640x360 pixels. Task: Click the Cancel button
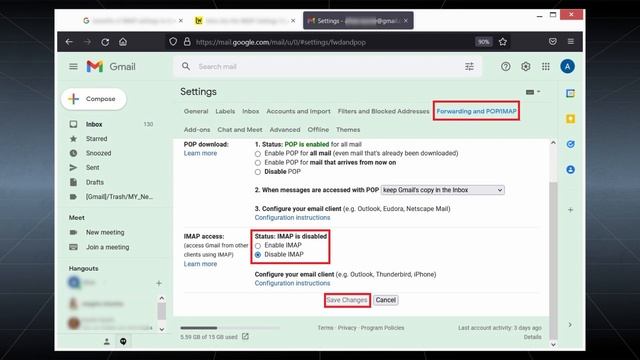point(386,300)
